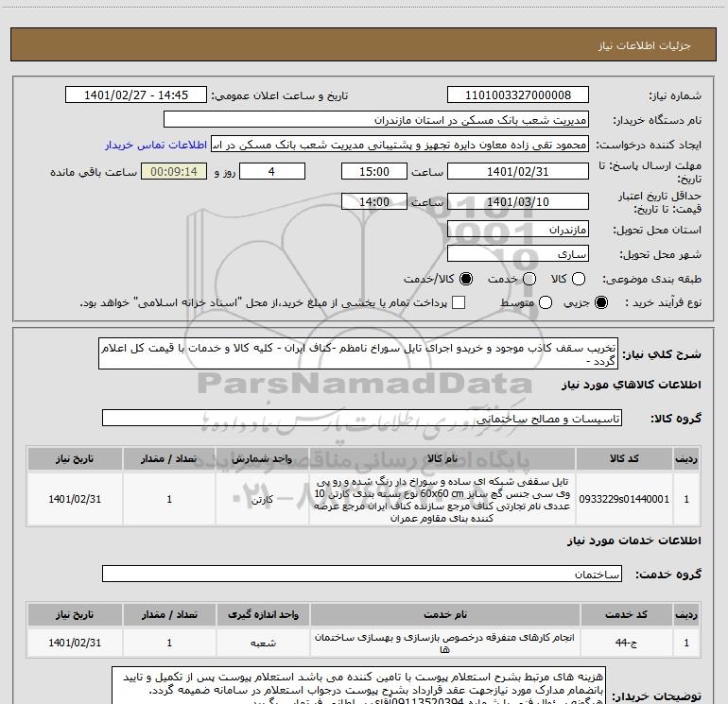Open the اطلاعات تماس خریدار link
The image size is (728, 704).
point(156,145)
